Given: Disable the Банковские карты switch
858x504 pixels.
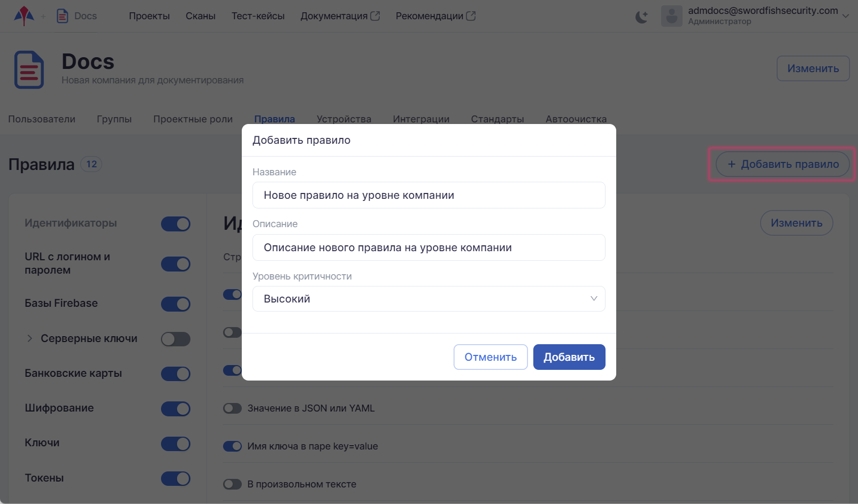Looking at the screenshot, I should coord(175,374).
